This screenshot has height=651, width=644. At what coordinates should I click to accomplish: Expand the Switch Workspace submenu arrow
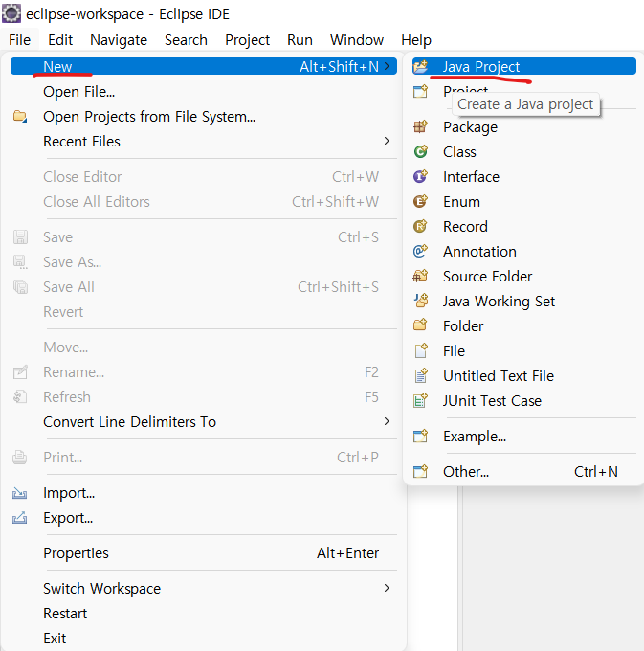click(x=387, y=588)
